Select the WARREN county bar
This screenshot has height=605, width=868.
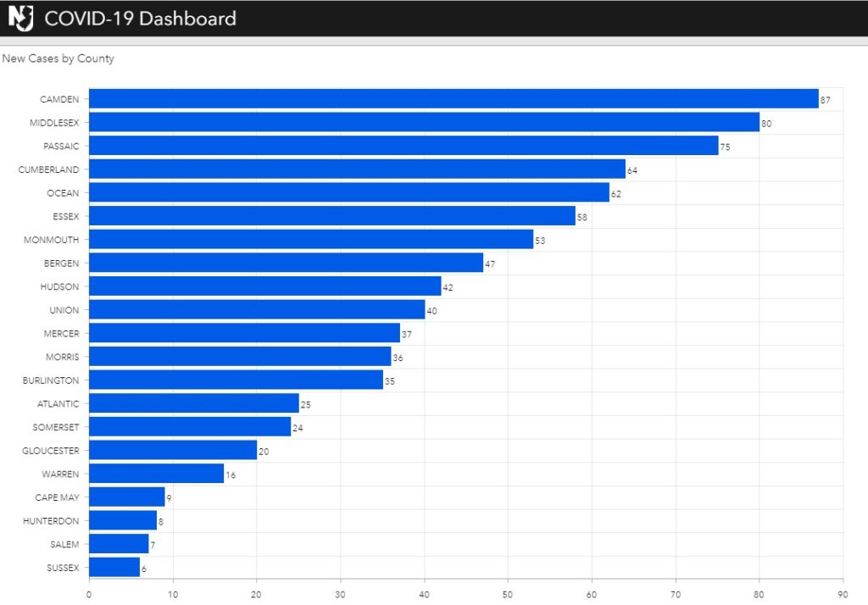tap(156, 474)
